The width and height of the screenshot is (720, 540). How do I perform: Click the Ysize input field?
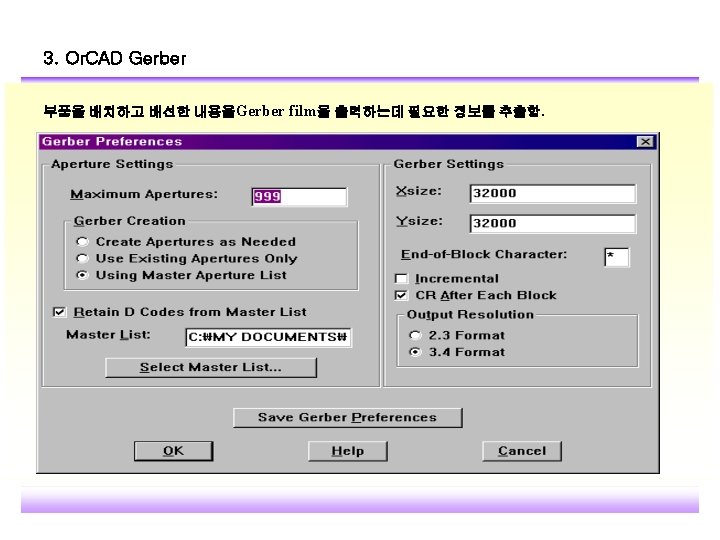click(x=552, y=223)
